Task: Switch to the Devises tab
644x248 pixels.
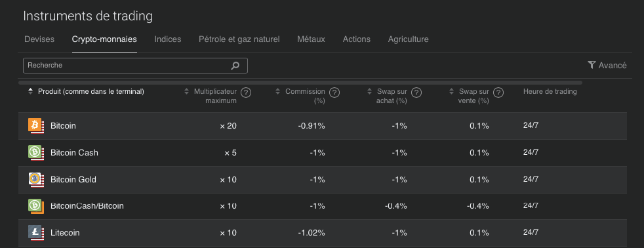Action: 39,39
